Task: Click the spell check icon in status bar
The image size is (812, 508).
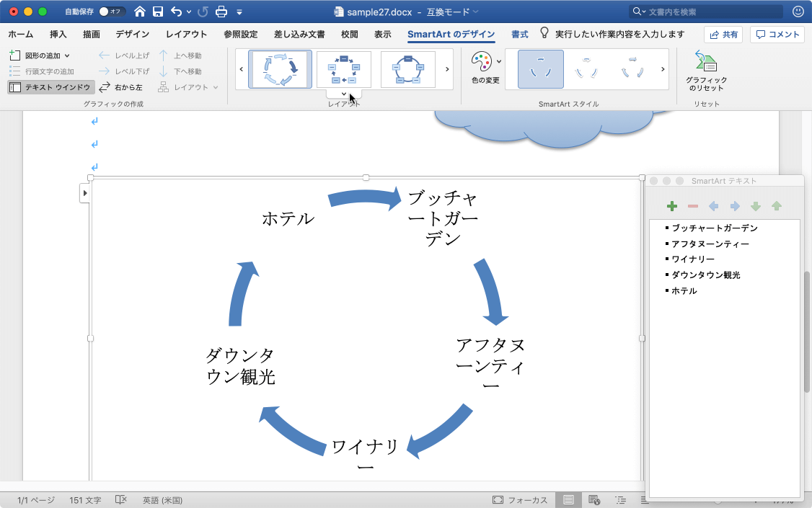Action: coord(120,500)
